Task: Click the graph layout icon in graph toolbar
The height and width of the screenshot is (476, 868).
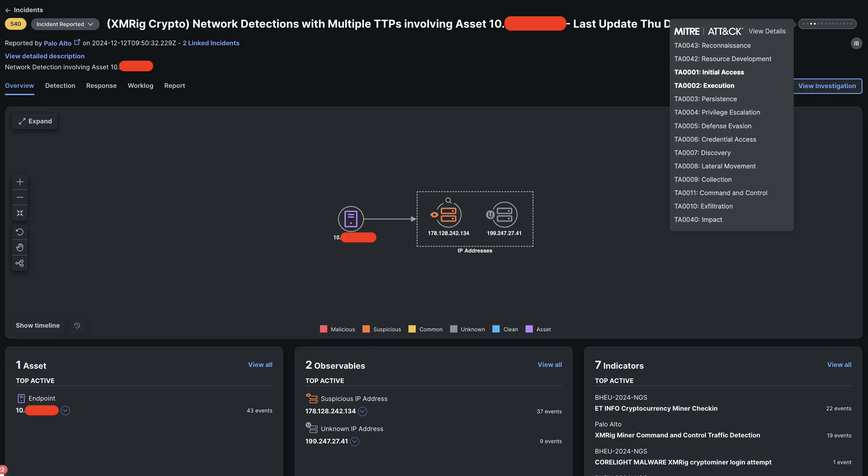Action: click(x=20, y=263)
